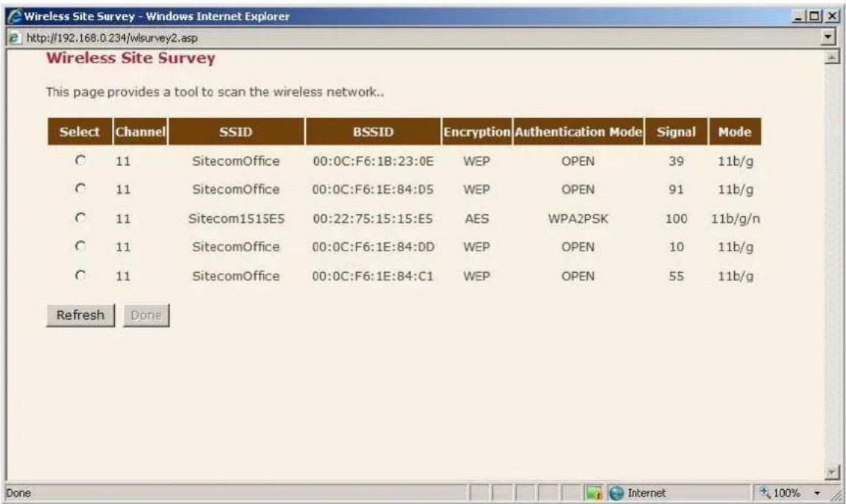Click the page icon in address bar

tap(15, 38)
